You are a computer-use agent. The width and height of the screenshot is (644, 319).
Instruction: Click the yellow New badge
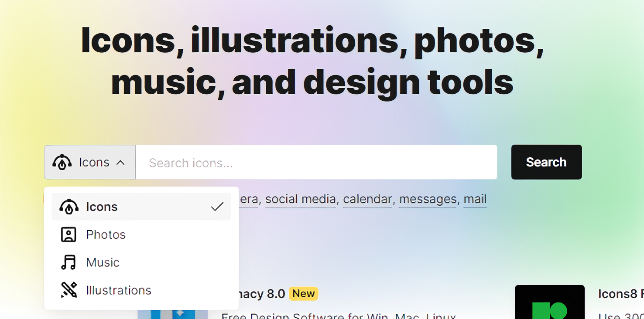point(304,294)
